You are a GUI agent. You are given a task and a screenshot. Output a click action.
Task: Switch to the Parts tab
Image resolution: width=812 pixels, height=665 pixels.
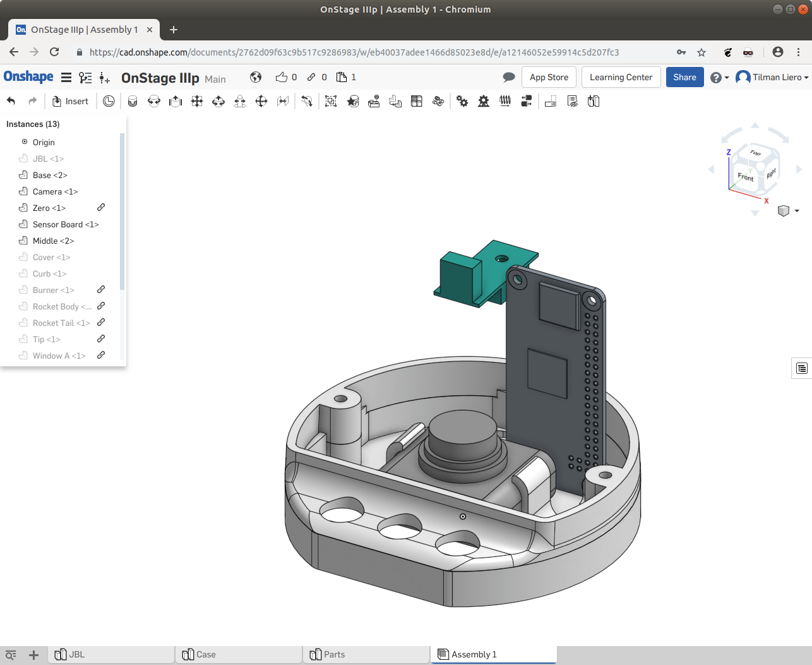pos(367,655)
